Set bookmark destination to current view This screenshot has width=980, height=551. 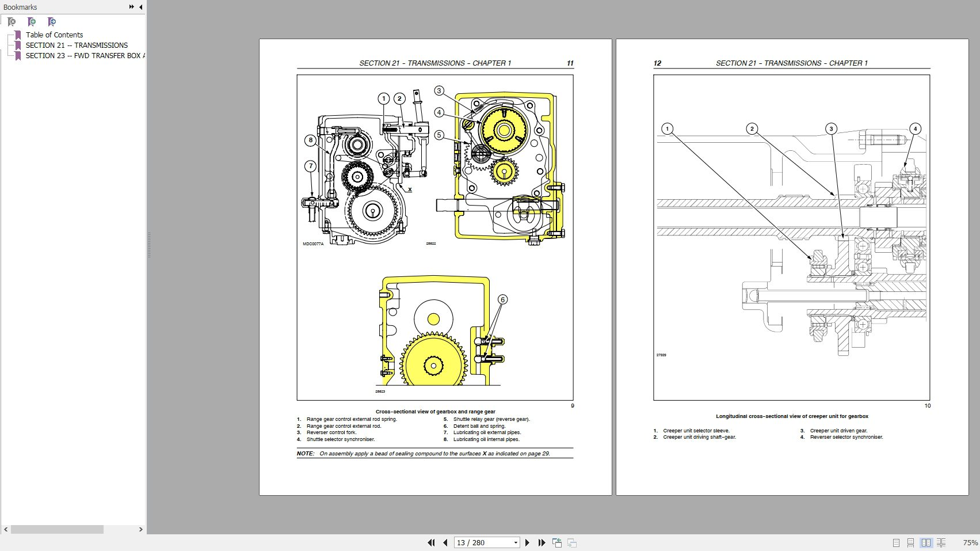pos(52,22)
